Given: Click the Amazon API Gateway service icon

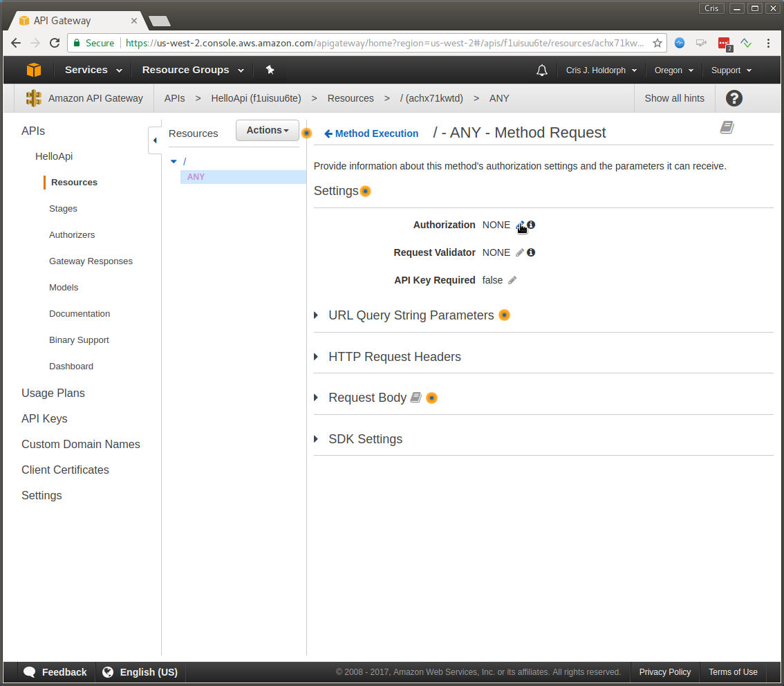Looking at the screenshot, I should coord(33,98).
